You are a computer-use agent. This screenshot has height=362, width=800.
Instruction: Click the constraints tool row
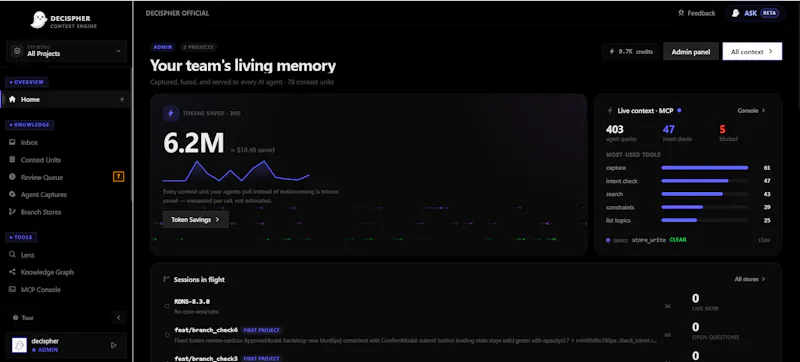pyautogui.click(x=688, y=208)
